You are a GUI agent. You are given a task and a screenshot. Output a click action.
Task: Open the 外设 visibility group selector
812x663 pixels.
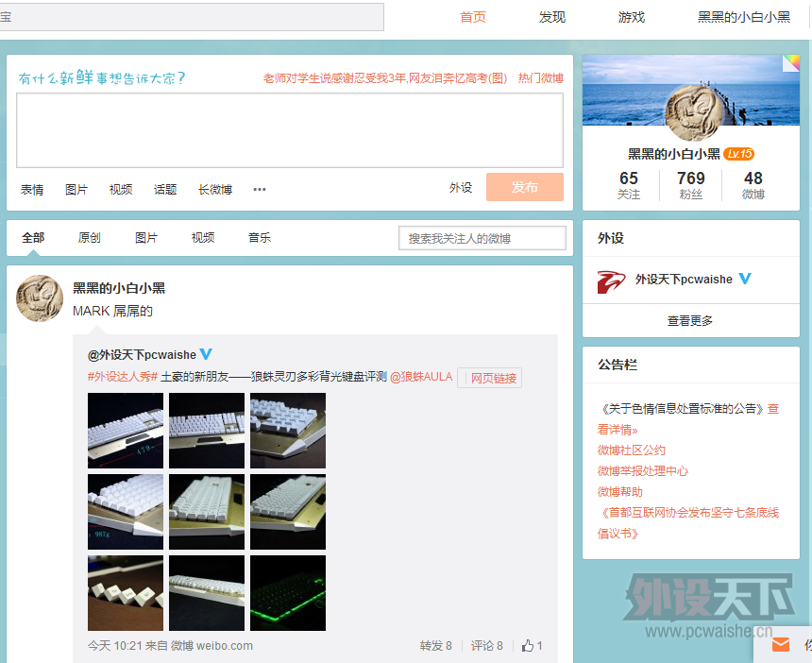pos(461,188)
